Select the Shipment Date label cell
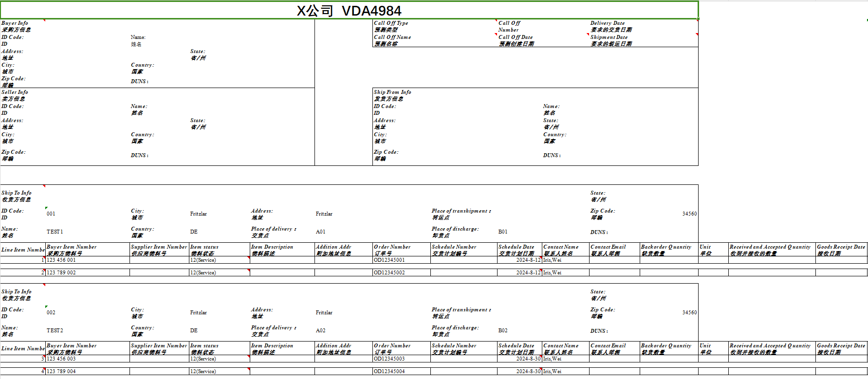Image resolution: width=868 pixels, height=379 pixels. 610,40
